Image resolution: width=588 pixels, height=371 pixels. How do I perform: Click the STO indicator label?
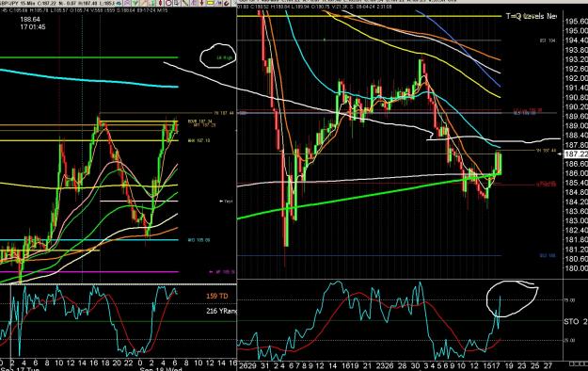[571, 321]
